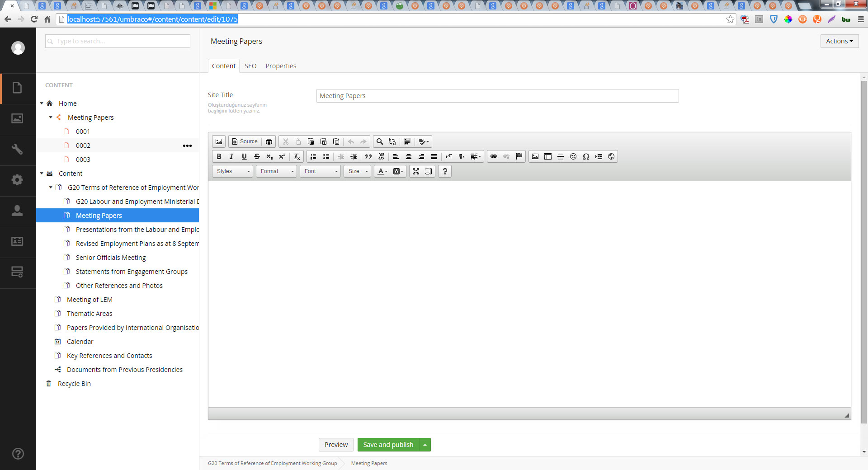Click the Save and publish button
Viewport: 868px width, 470px height.
[388, 445]
